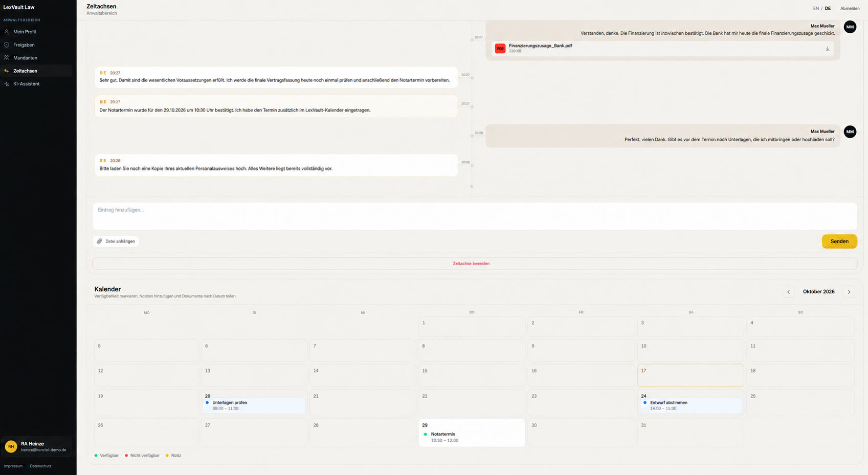The width and height of the screenshot is (868, 475).
Task: Click the Zeitachsen timeline icon
Action: pos(7,71)
